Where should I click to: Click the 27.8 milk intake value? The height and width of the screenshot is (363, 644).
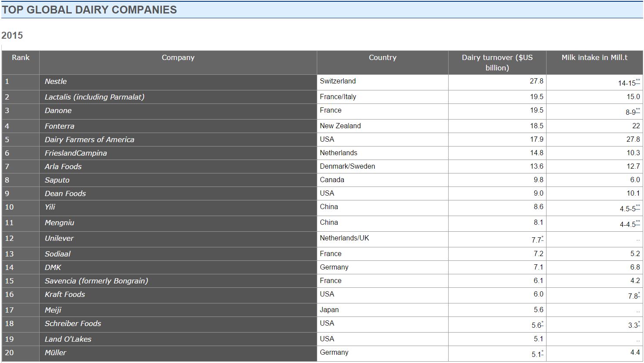click(x=633, y=140)
